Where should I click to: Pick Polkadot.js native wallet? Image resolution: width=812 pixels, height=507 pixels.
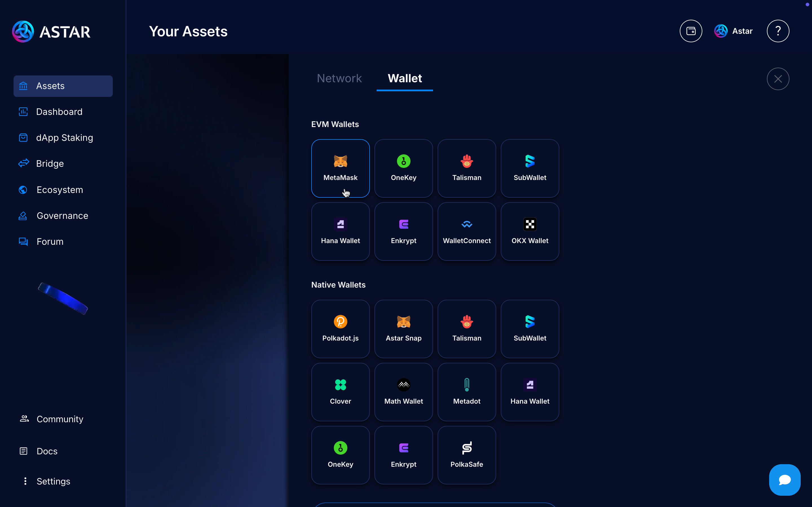340,329
